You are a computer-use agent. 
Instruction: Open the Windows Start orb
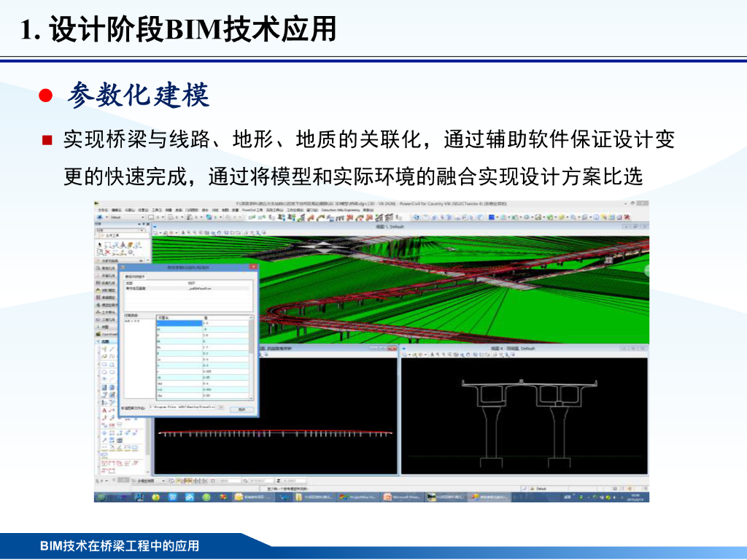(x=101, y=497)
